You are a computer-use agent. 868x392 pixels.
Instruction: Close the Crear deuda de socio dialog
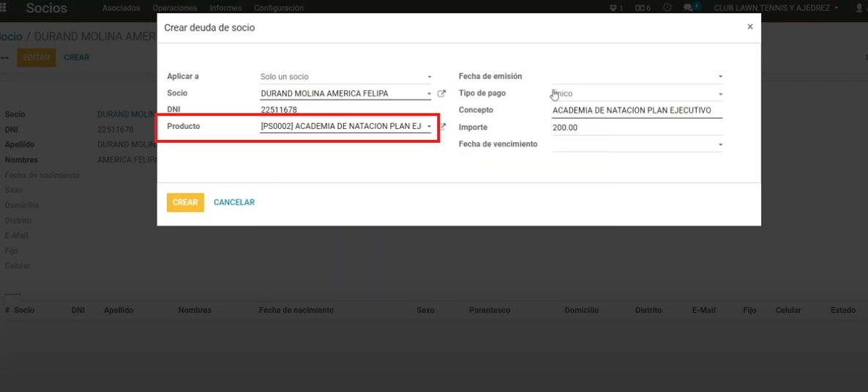click(750, 26)
